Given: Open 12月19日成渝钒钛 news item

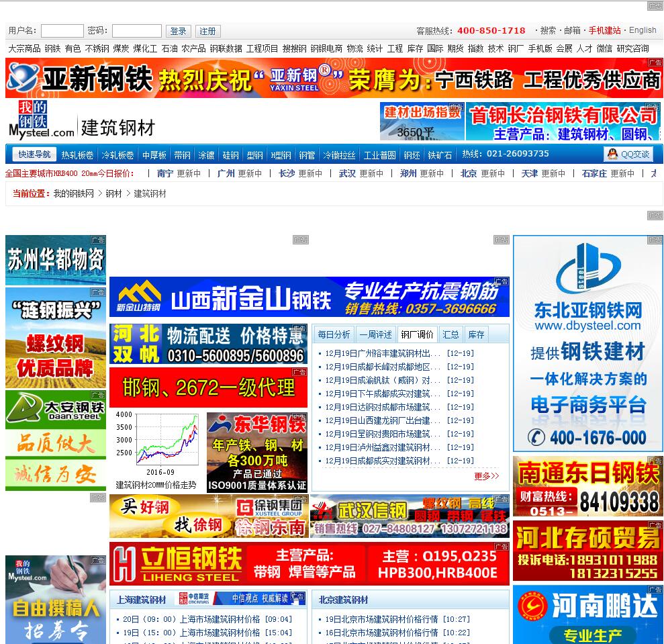Looking at the screenshot, I should click(x=383, y=380).
